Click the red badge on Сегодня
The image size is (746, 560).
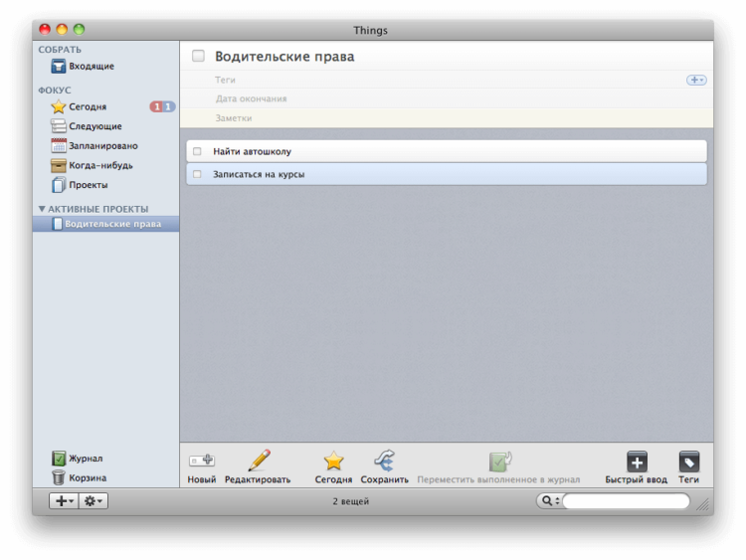point(156,106)
